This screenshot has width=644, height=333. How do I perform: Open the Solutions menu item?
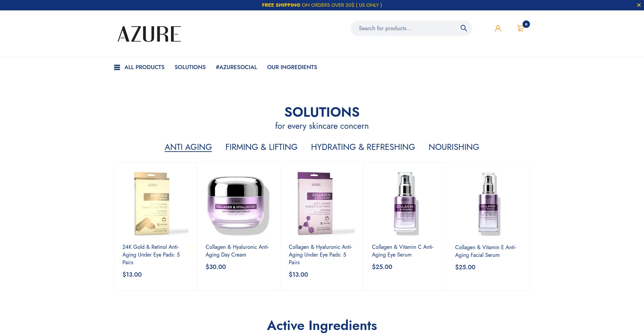click(x=190, y=67)
